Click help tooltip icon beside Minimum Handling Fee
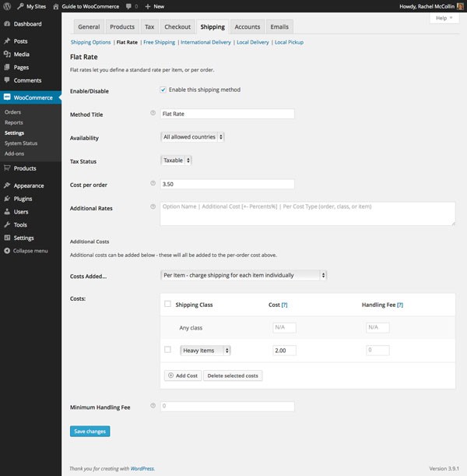The image size is (467, 476). 153,406
